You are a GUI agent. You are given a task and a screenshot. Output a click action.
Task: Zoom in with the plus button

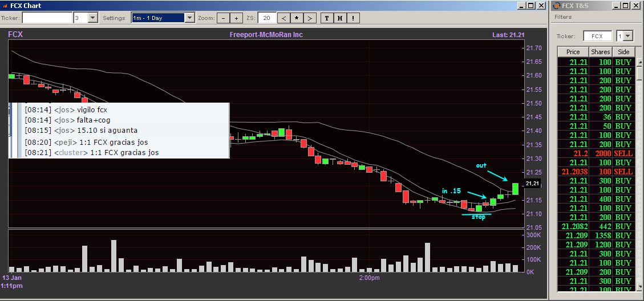(236, 18)
